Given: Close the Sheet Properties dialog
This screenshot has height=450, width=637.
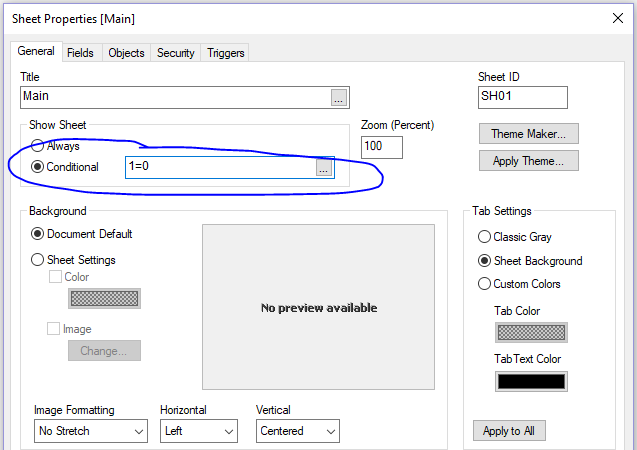Looking at the screenshot, I should [615, 17].
